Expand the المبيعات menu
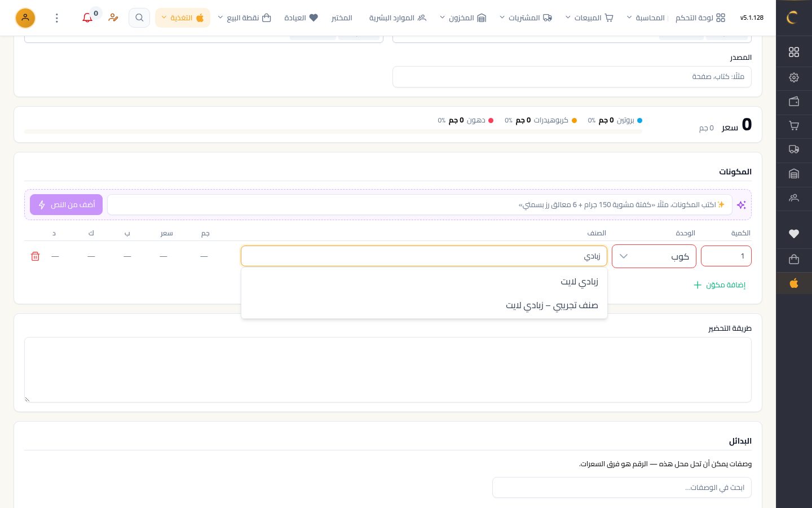This screenshot has height=508, width=812. (589, 18)
